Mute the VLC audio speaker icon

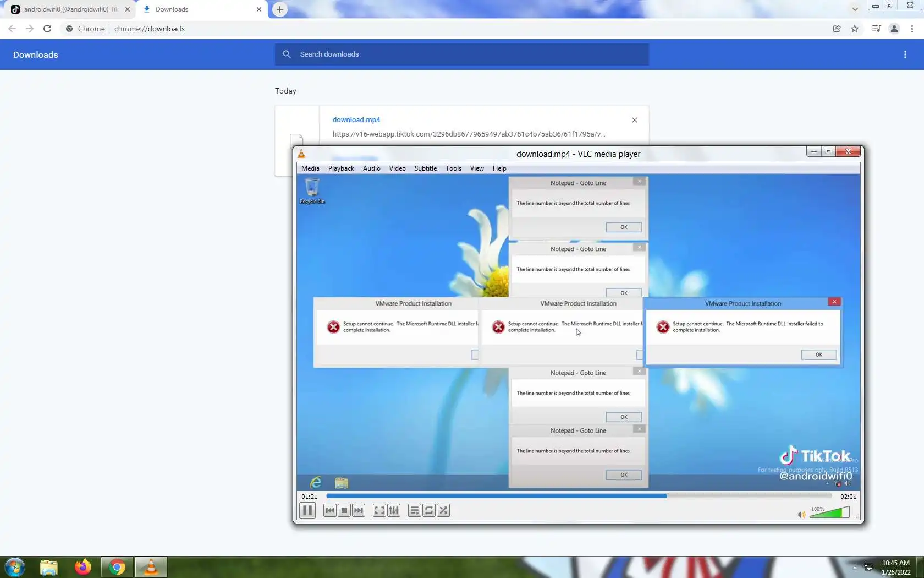pyautogui.click(x=802, y=514)
